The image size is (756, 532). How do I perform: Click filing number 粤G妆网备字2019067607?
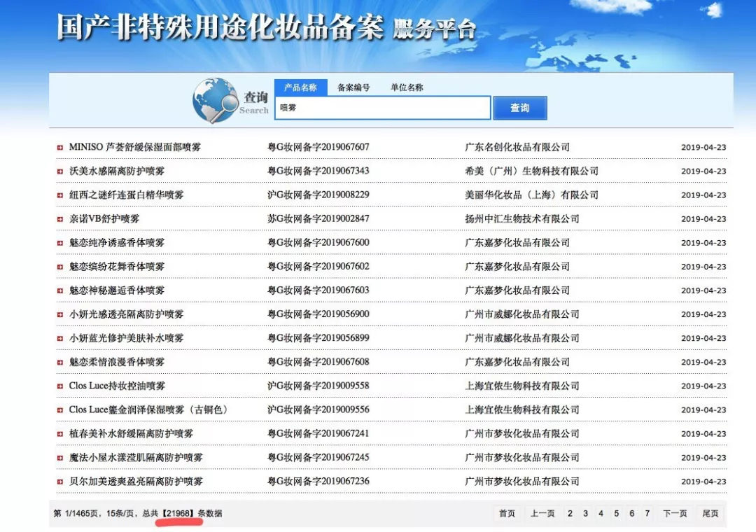click(318, 147)
